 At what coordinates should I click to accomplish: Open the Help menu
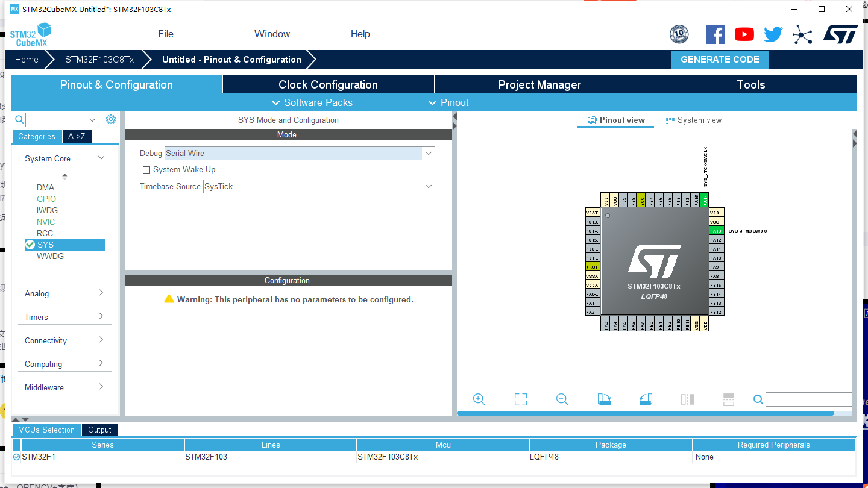click(x=360, y=34)
